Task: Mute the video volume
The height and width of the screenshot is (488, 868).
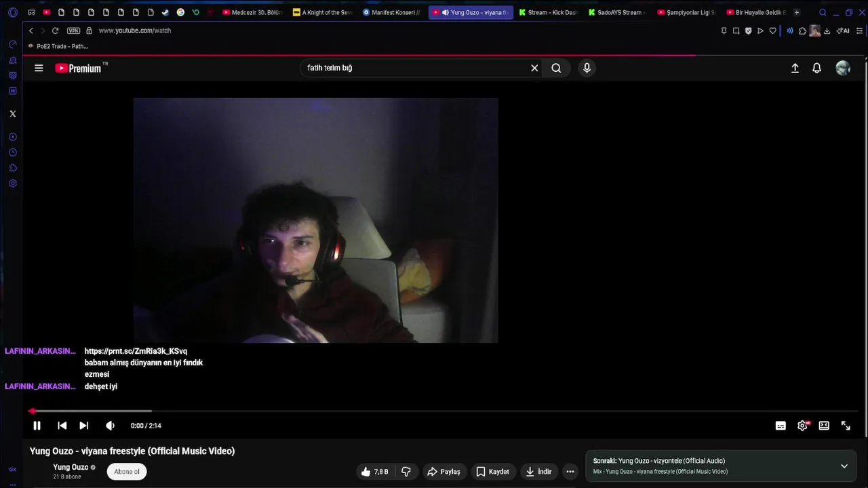Action: coord(110,426)
